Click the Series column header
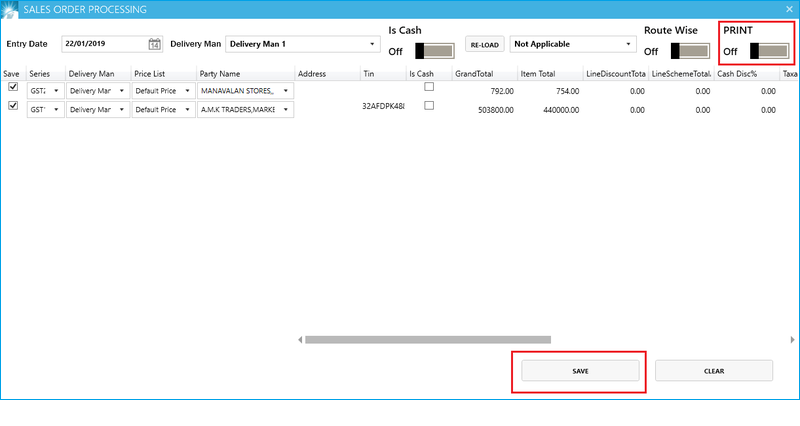The height and width of the screenshot is (426, 800). tap(40, 74)
